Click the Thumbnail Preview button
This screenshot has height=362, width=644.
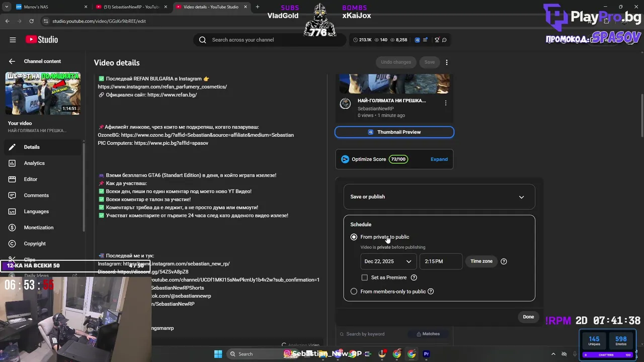[394, 132]
